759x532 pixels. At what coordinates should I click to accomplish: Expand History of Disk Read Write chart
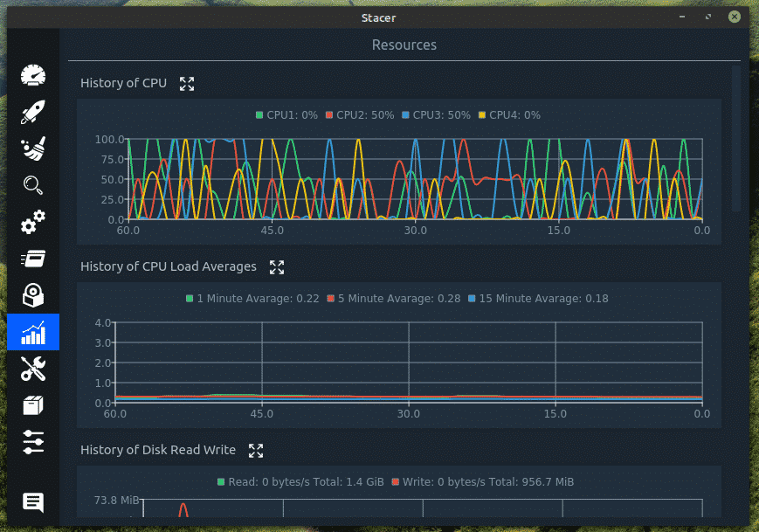[256, 451]
